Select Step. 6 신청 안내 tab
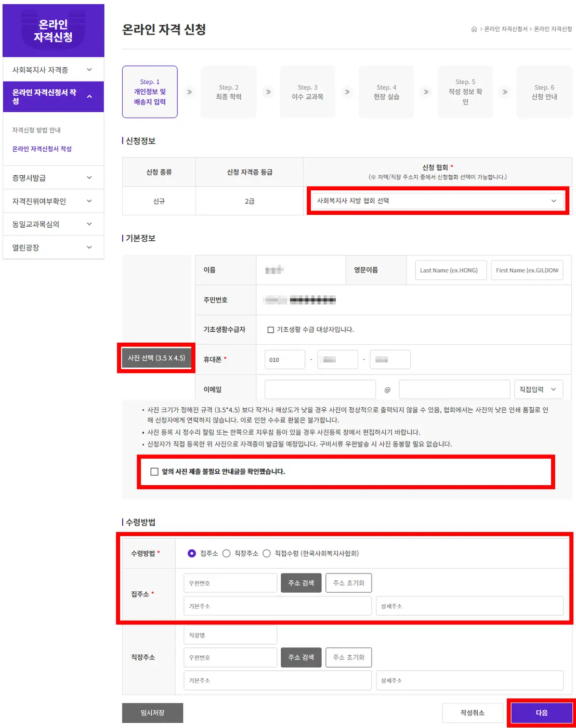 pos(544,92)
